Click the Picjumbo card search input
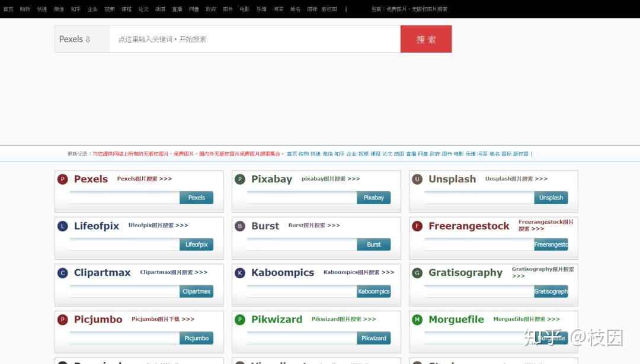This screenshot has width=640, height=364. tap(125, 339)
